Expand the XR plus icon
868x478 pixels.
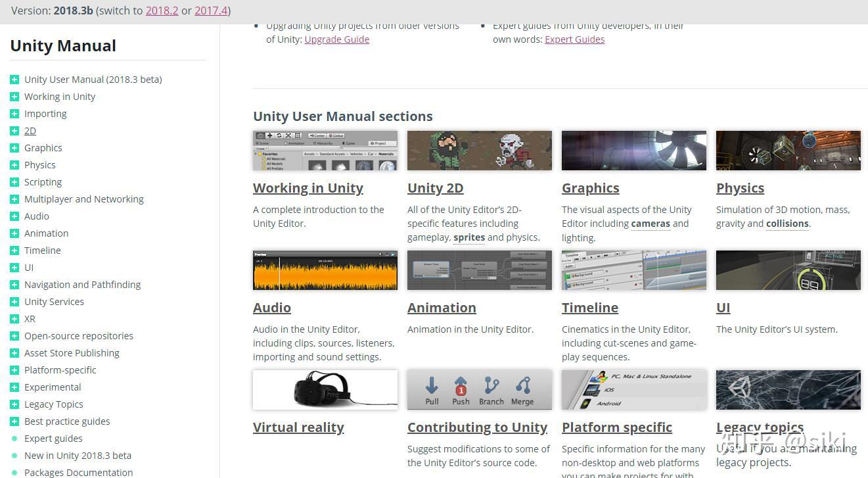(x=14, y=319)
